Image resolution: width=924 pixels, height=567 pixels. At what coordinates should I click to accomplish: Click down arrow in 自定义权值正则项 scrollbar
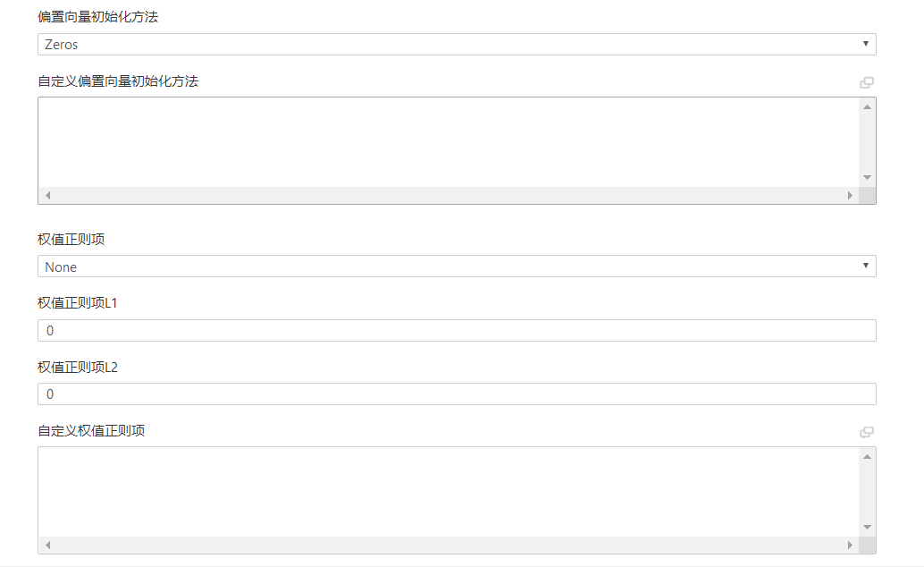(x=867, y=528)
